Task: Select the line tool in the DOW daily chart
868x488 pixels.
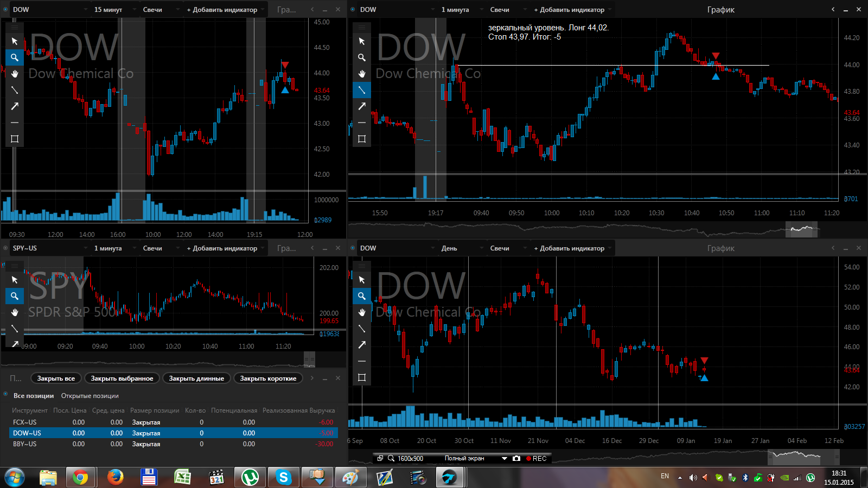Action: click(362, 329)
